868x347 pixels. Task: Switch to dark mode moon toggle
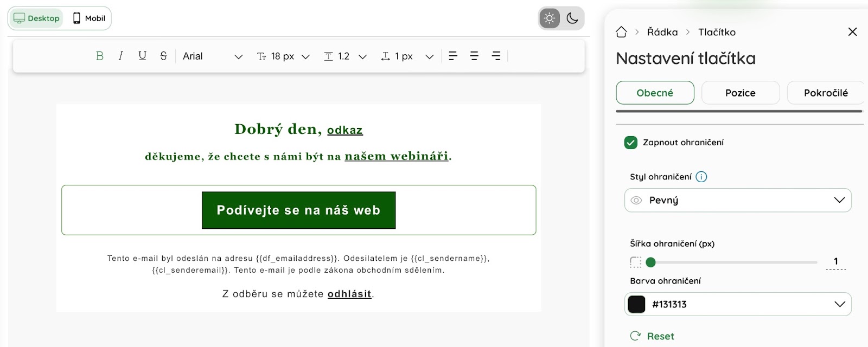[x=572, y=18]
